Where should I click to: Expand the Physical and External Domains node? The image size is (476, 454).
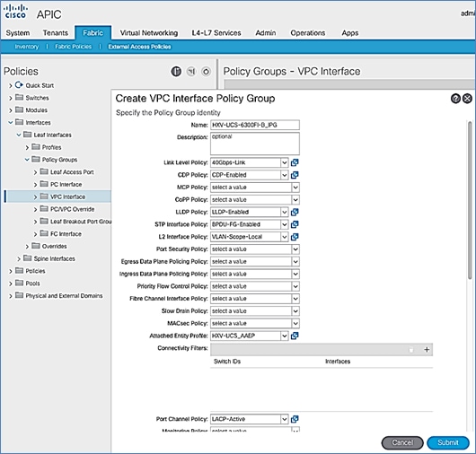10,296
